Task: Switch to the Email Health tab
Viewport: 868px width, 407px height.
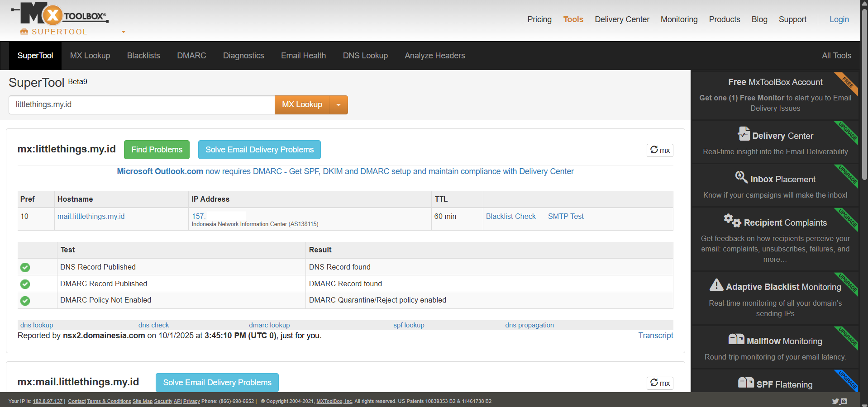Action: (x=303, y=56)
